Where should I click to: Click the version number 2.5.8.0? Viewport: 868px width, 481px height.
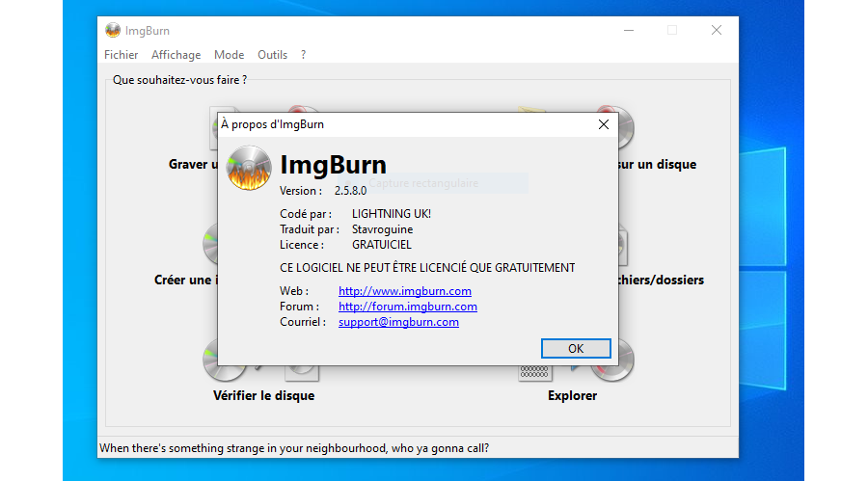pos(350,191)
